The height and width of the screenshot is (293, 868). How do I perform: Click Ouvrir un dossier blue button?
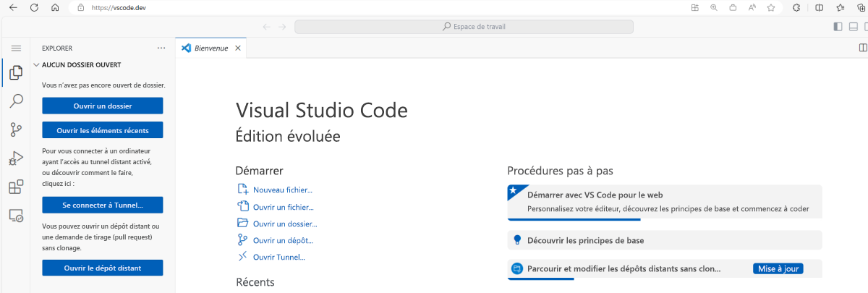(103, 106)
